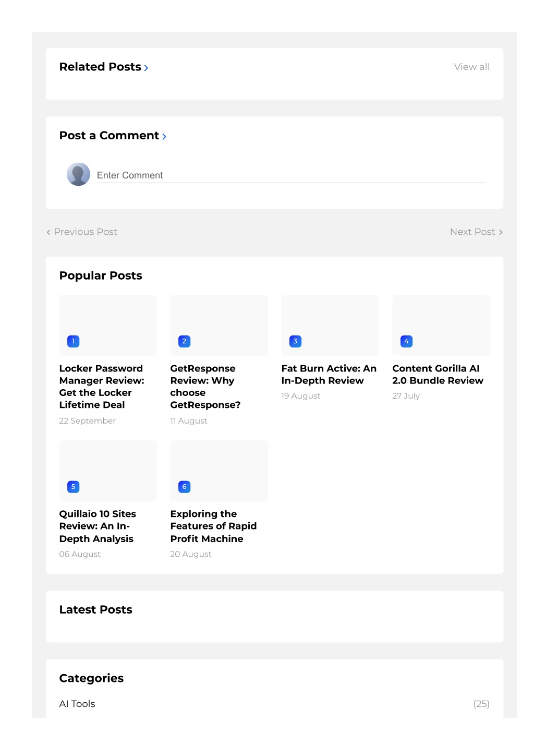Click the number 4 badge on Content Gorilla post

click(x=407, y=341)
